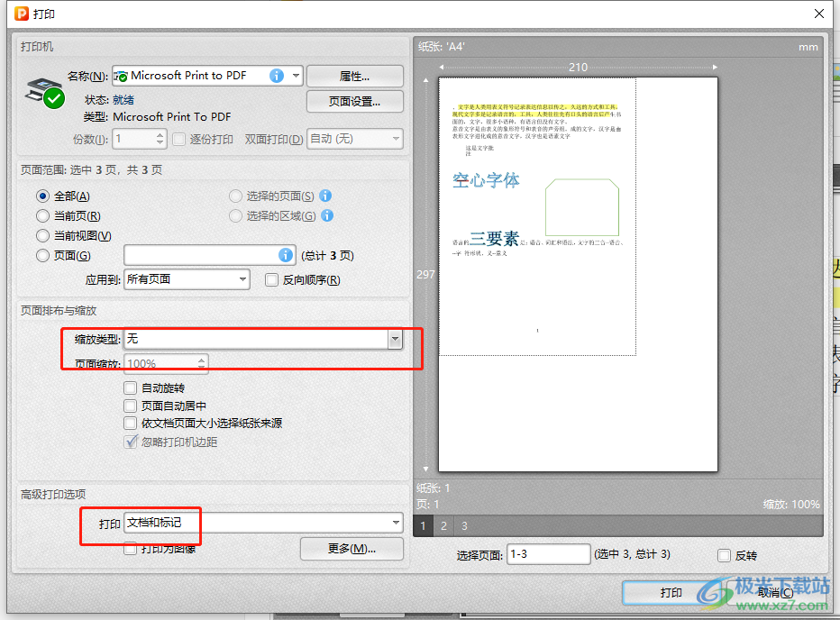This screenshot has height=620, width=840.
Task: Click the 缩放: 100% text under the preview
Action: [791, 505]
